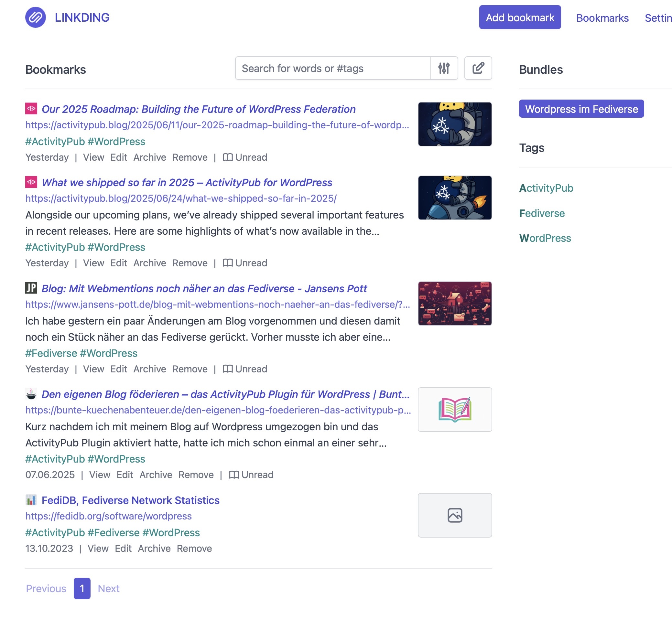672x631 pixels.
Task: Click View on Den eigenen Blog bookmark
Action: tap(100, 475)
